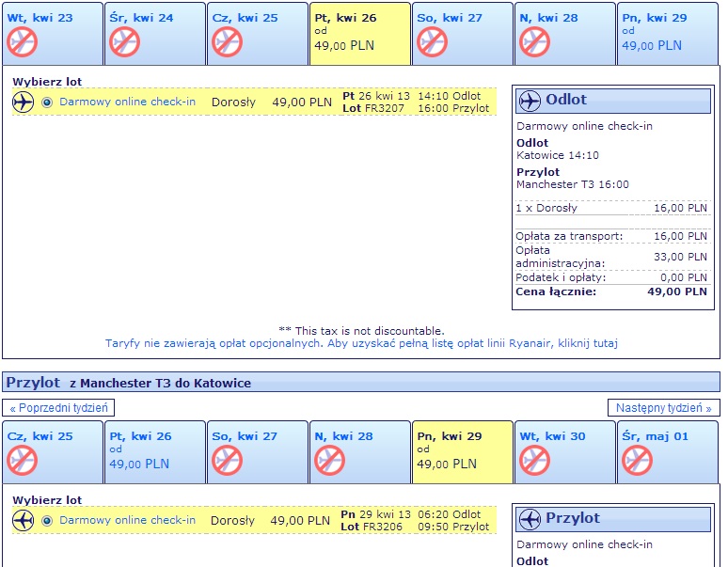This screenshot has width=728, height=567.
Task: Click the Darmowy online check-in link for FR3206
Action: coord(127,520)
